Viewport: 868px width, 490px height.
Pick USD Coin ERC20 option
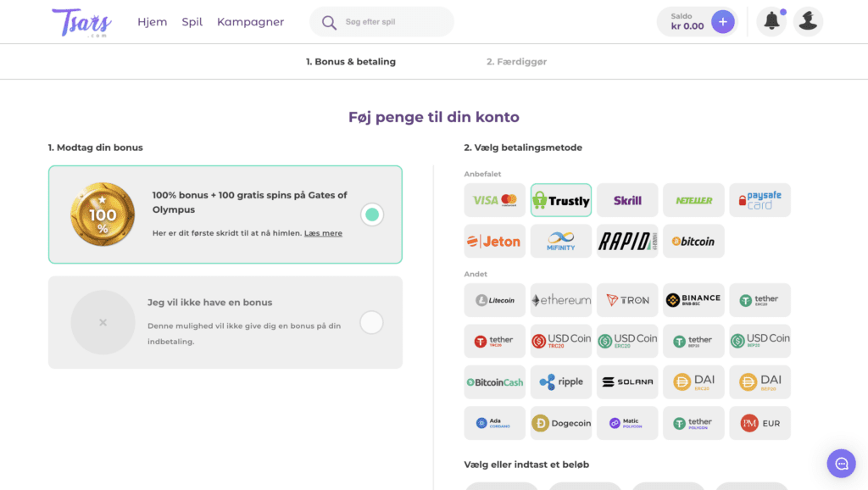(x=627, y=341)
